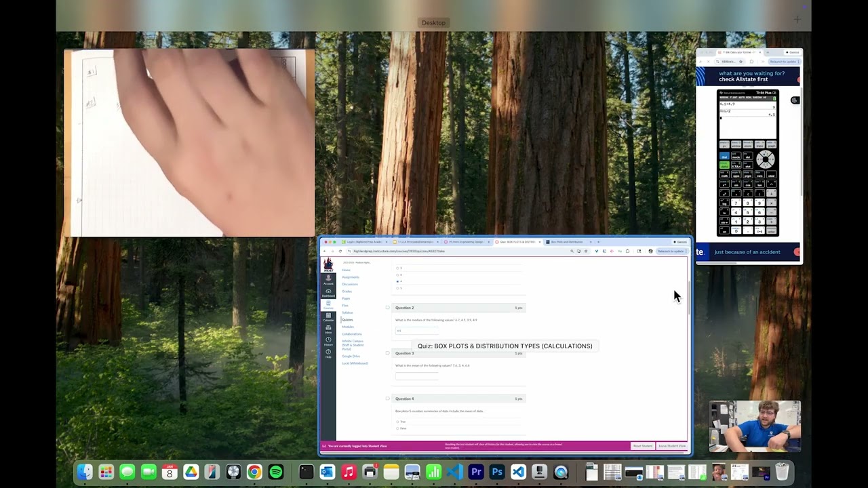Reload the quiz page in Chrome
Screen dimensions: 868x488
[x=340, y=251]
